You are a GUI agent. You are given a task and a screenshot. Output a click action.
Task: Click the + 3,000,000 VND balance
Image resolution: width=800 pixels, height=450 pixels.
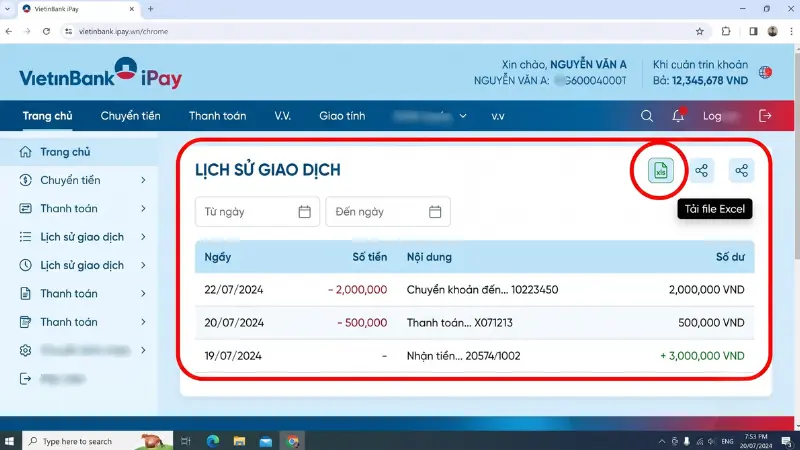tap(702, 356)
